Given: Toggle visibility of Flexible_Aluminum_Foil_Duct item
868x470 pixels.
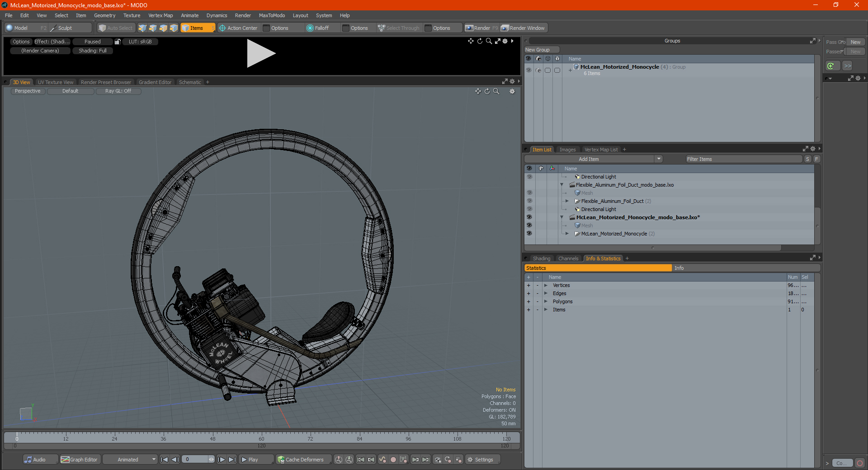Looking at the screenshot, I should point(529,201).
